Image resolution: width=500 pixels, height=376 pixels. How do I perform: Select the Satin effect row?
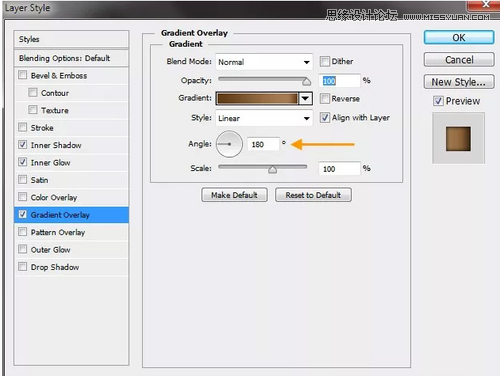click(x=71, y=180)
